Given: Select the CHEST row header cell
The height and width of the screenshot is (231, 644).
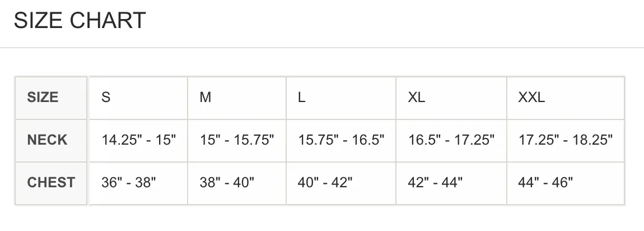Looking at the screenshot, I should point(52,183).
